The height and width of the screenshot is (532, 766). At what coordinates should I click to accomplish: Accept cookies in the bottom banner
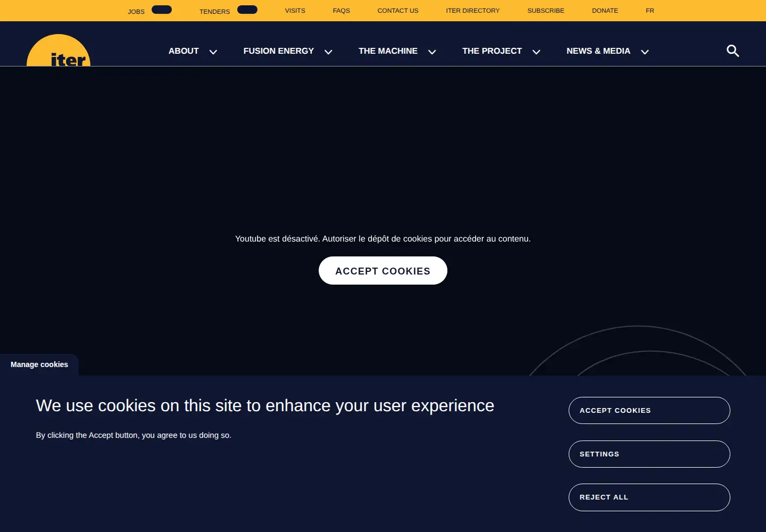(650, 411)
